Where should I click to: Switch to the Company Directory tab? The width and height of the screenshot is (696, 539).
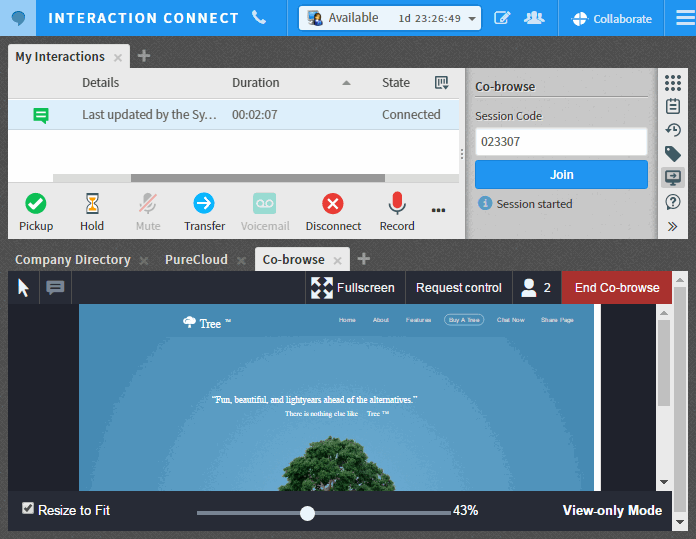click(x=72, y=260)
